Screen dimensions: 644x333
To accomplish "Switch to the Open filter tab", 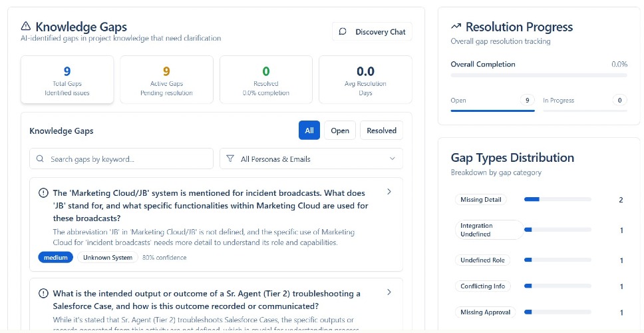I will (x=340, y=131).
